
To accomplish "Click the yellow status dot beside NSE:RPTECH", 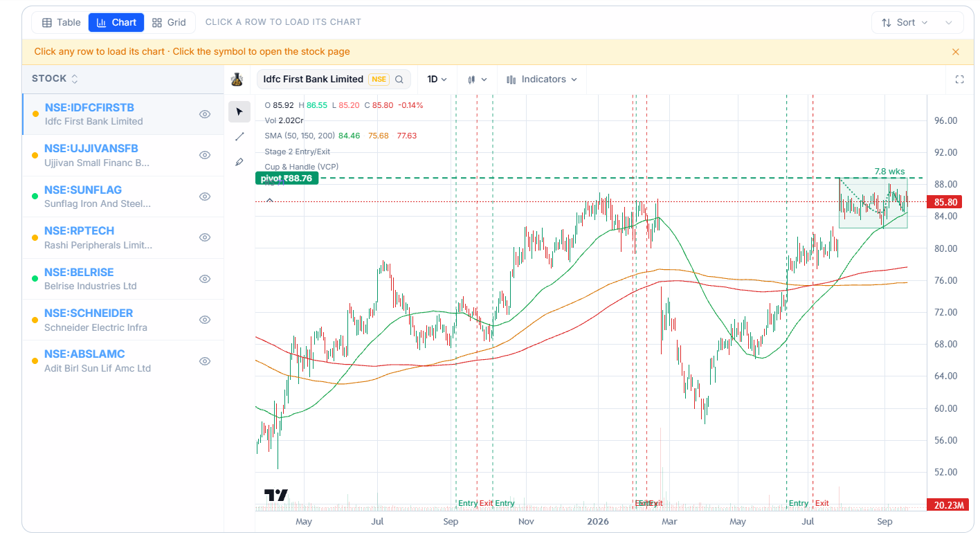I will click(x=35, y=237).
